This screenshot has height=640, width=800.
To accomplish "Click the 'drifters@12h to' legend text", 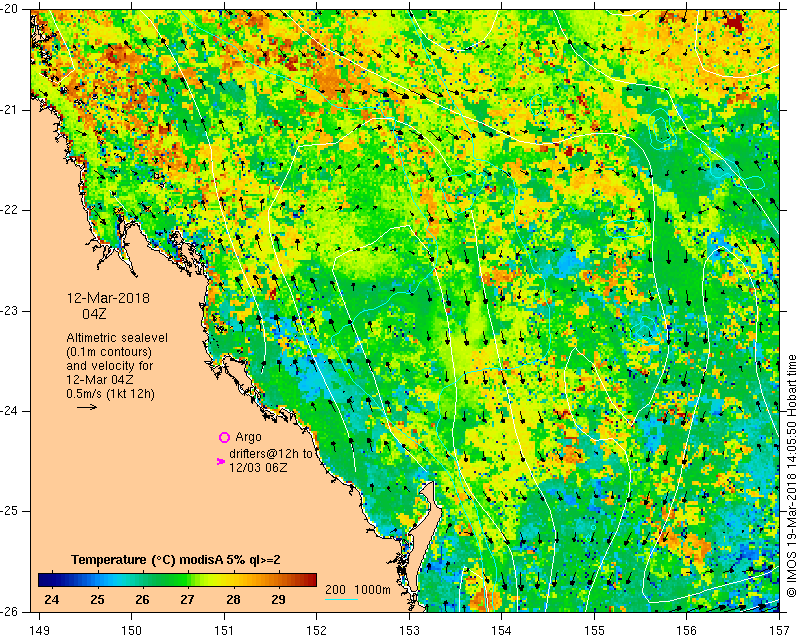I will [271, 454].
